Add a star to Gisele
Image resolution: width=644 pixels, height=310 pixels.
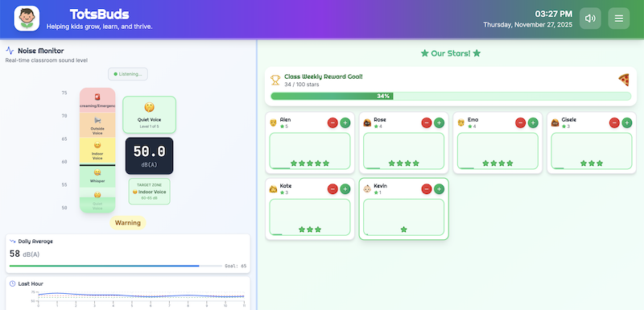pos(627,122)
